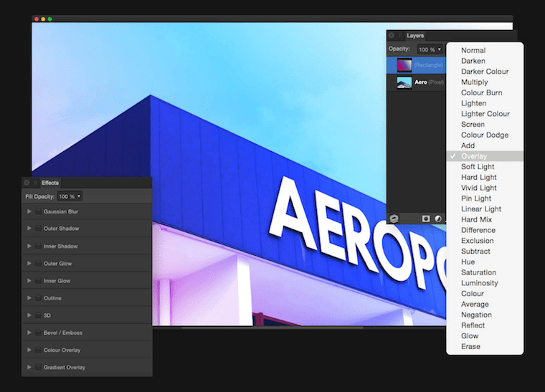Image resolution: width=545 pixels, height=392 pixels.
Task: Enable the Outer Glow effect checkbox
Action: pyautogui.click(x=38, y=264)
